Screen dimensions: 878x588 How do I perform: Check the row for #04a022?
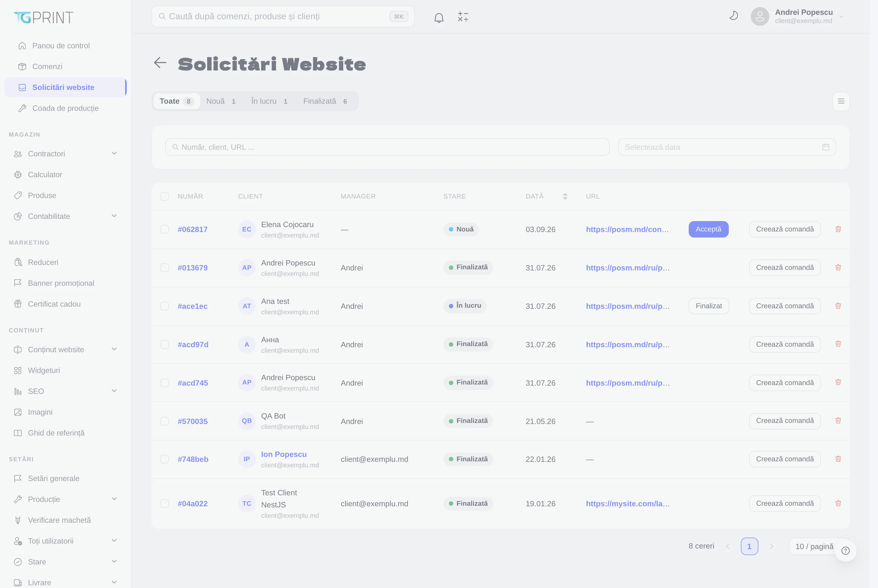(165, 503)
